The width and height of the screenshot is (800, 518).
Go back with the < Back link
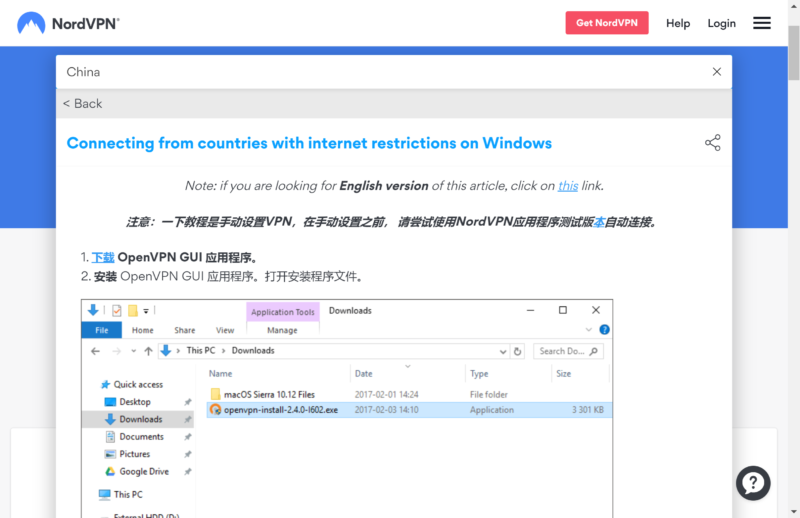point(82,104)
